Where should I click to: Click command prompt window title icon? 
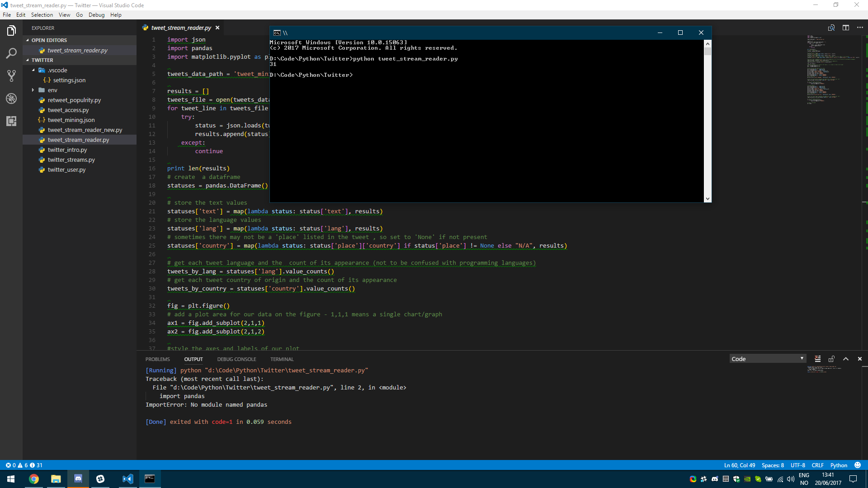pyautogui.click(x=277, y=33)
